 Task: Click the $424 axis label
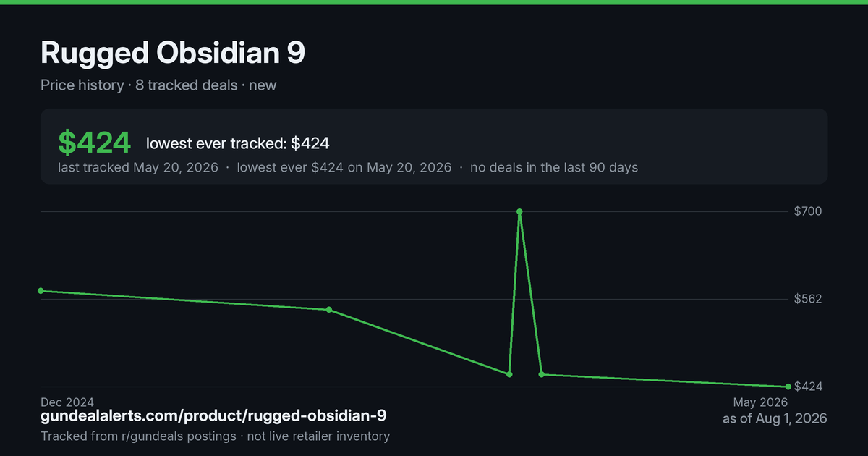pyautogui.click(x=808, y=387)
